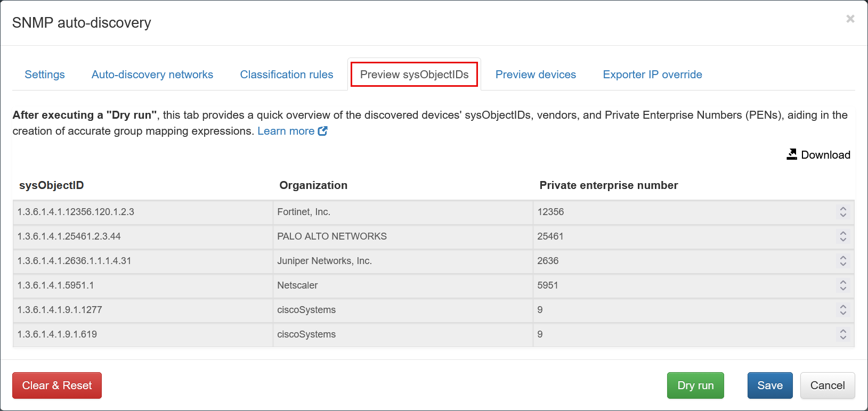Viewport: 868px width, 411px height.
Task: Click the stepper arrows in the 1.3.6.1.4.1.9.1.619 row
Action: (x=843, y=334)
